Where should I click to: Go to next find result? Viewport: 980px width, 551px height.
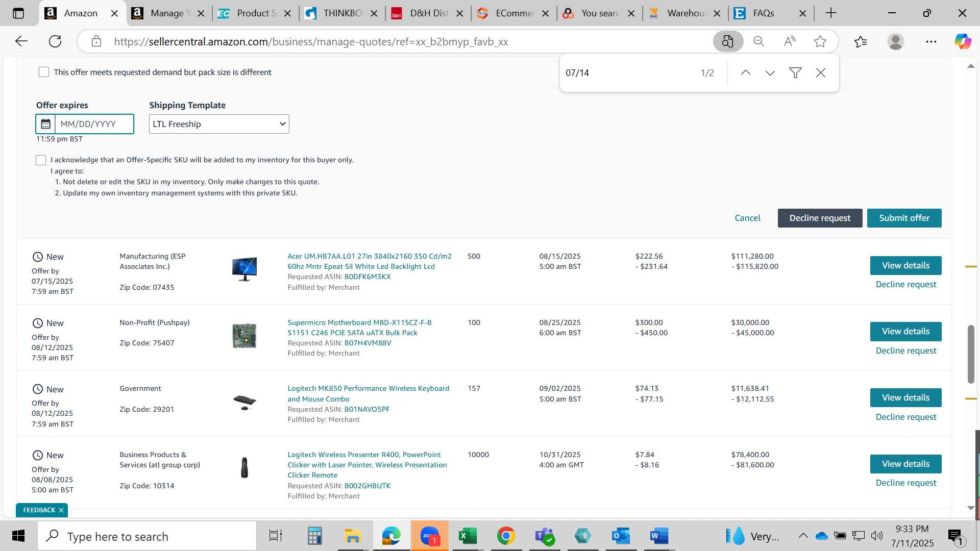pos(770,73)
